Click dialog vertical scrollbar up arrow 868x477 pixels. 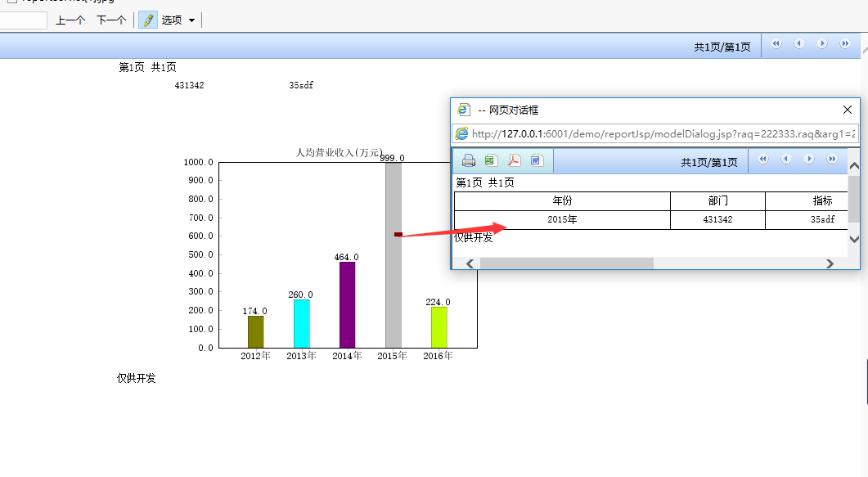[854, 166]
